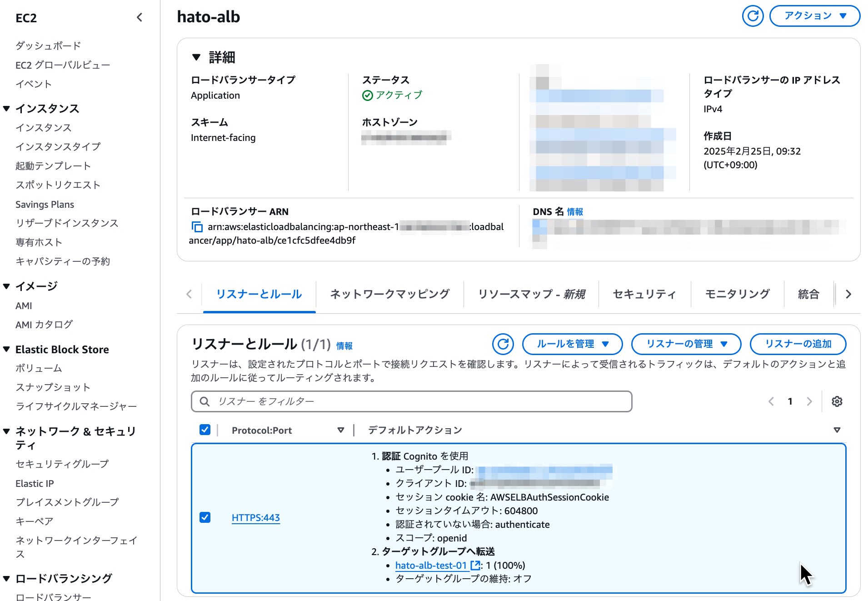Uncheck the HTTPS:443 listener checkbox
Image resolution: width=868 pixels, height=601 pixels.
pyautogui.click(x=205, y=517)
